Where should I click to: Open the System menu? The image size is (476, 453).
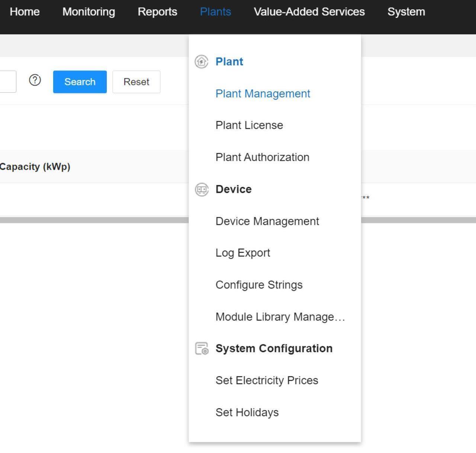click(x=406, y=12)
